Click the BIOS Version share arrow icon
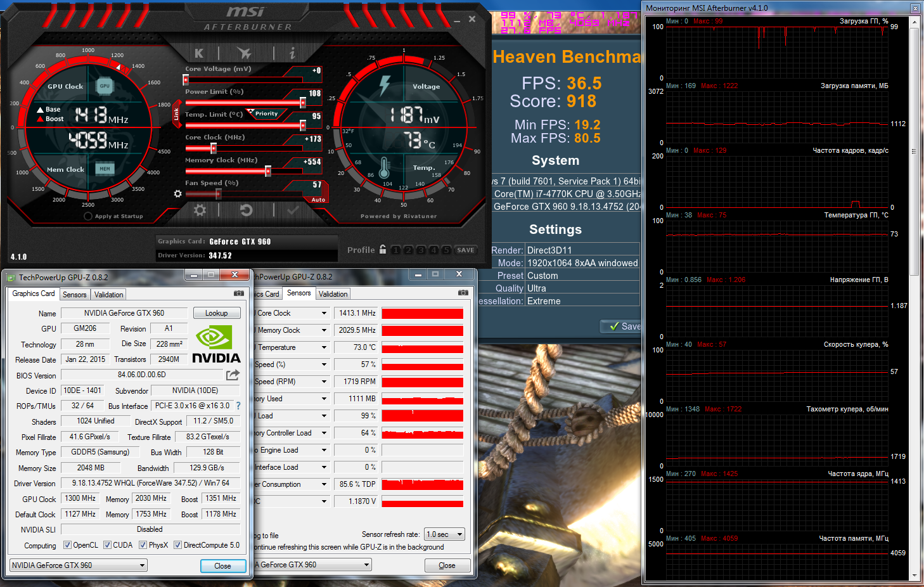The height and width of the screenshot is (587, 924). 233,375
